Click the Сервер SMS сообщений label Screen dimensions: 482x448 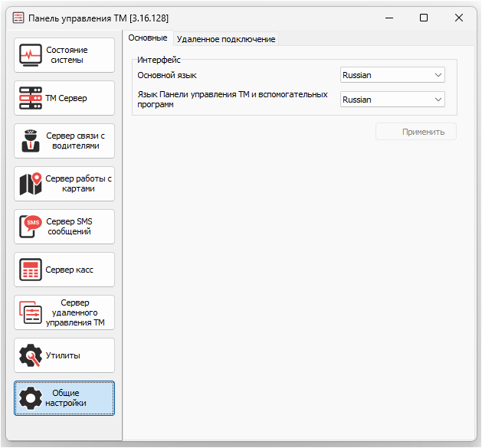pos(69,227)
